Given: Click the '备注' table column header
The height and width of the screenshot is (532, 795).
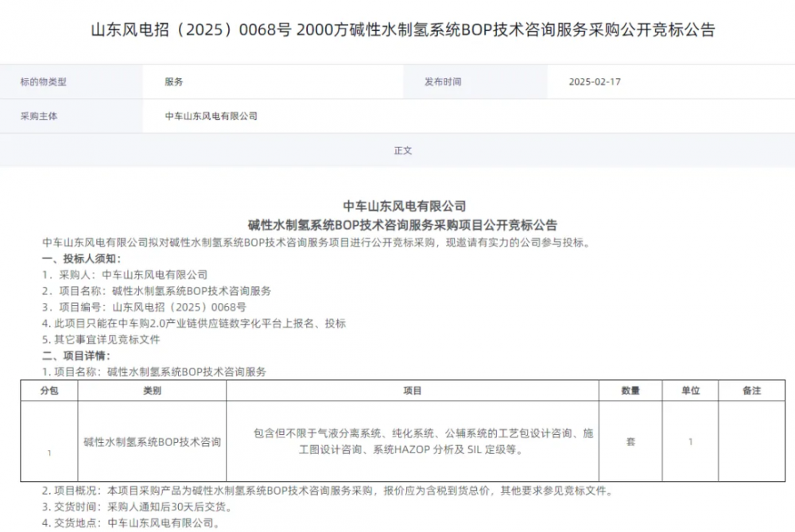Looking at the screenshot, I should tap(752, 390).
